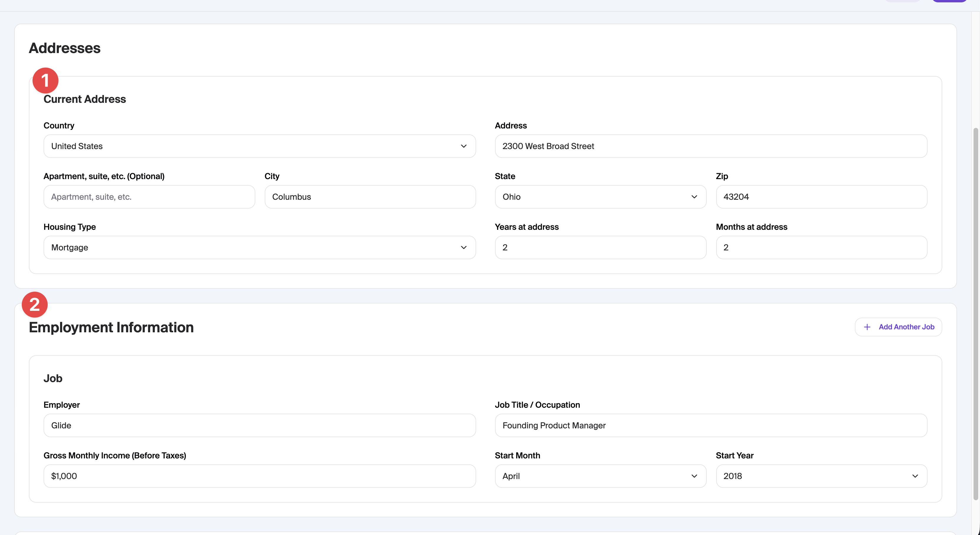Open the Housing Type dropdown showing Mortgage
The image size is (980, 535).
[x=259, y=247]
